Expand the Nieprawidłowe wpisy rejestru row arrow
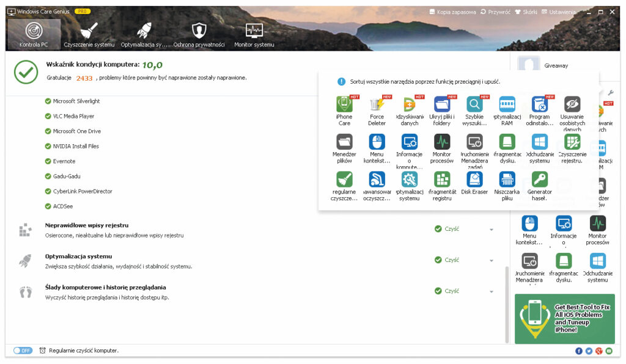This screenshot has width=626, height=364. [491, 230]
